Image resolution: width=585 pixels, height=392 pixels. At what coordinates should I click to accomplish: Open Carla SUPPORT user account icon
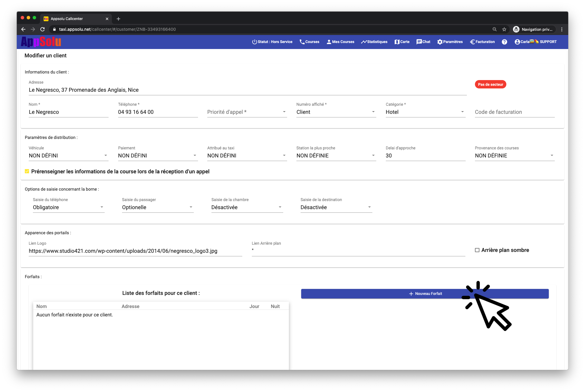[517, 42]
